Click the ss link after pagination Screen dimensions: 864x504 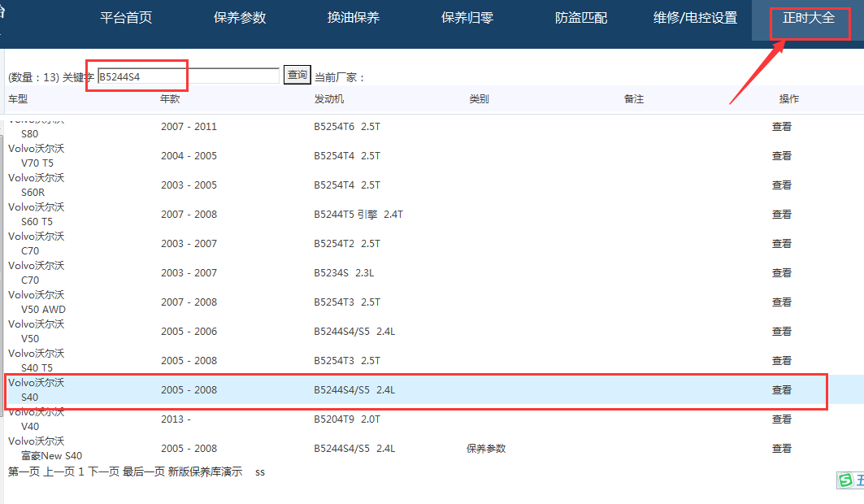[260, 472]
